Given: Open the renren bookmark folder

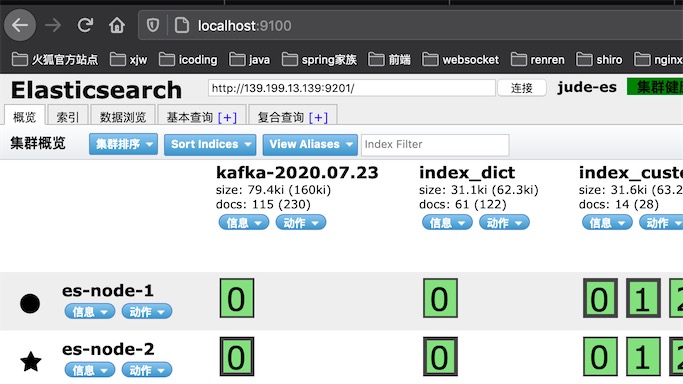Looking at the screenshot, I should [538, 59].
